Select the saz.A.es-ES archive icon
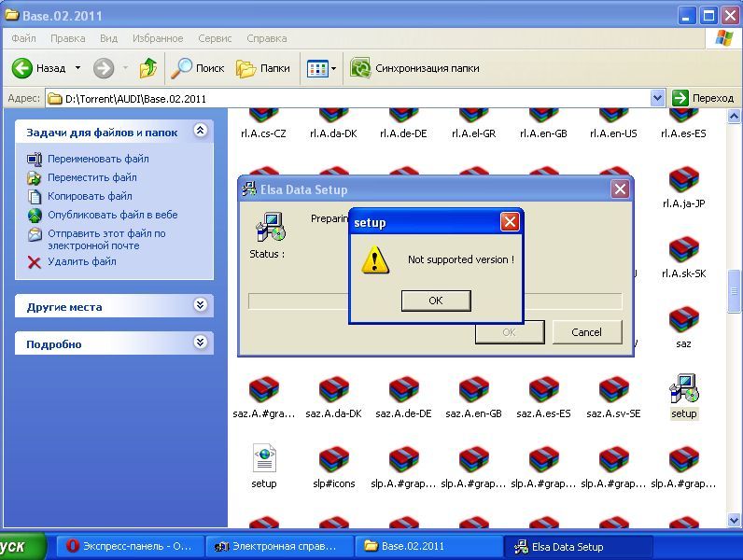Screen dimensions: 743x560 543,389
